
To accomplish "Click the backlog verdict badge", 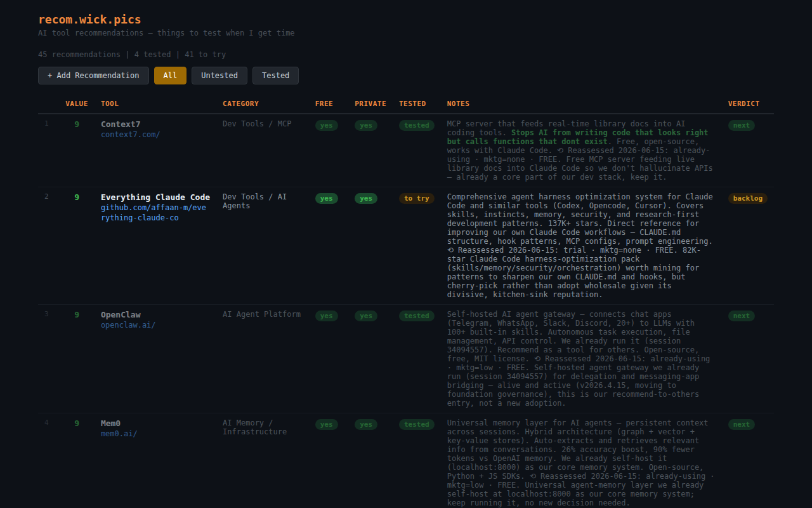I will point(748,199).
